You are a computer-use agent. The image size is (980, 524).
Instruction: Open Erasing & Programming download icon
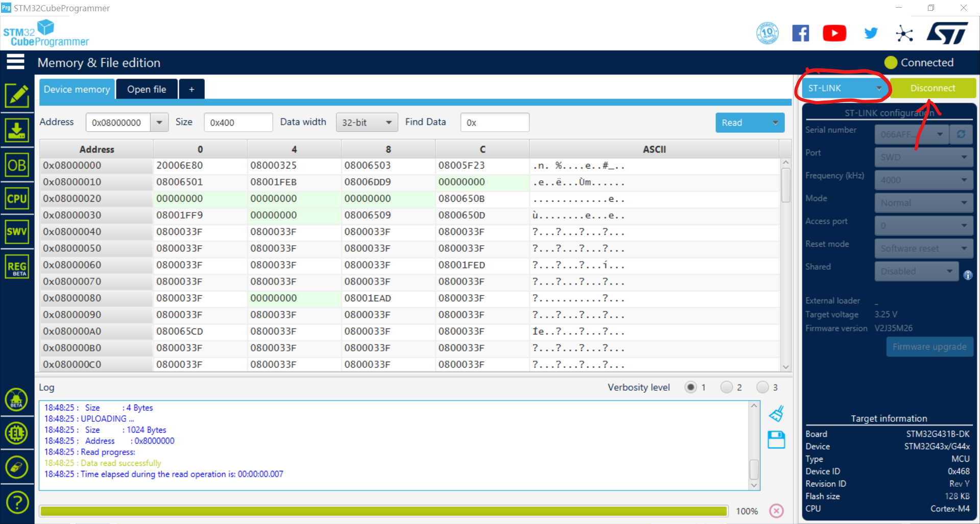(x=17, y=130)
